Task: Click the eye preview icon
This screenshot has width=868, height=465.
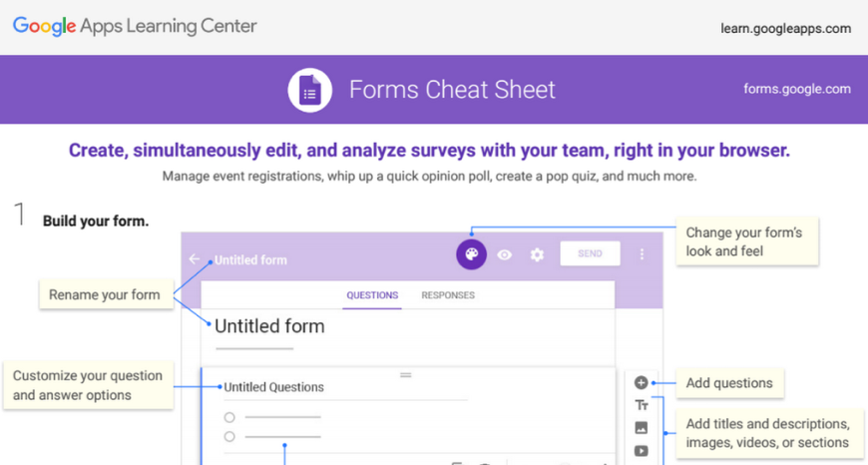Action: [x=505, y=254]
